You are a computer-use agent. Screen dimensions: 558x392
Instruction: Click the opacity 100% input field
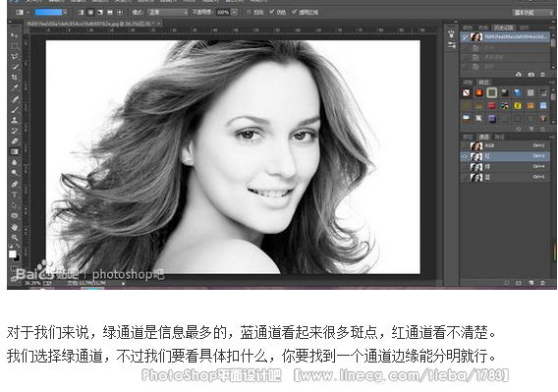point(223,12)
